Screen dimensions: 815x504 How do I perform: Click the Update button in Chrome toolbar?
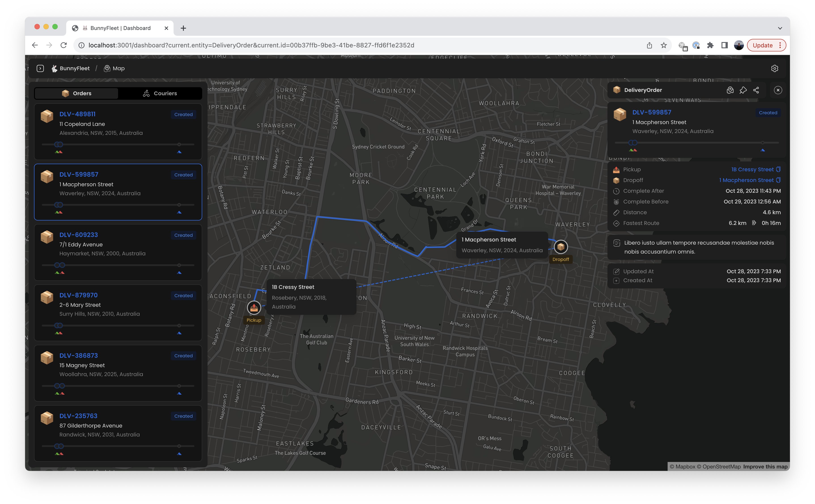click(762, 45)
